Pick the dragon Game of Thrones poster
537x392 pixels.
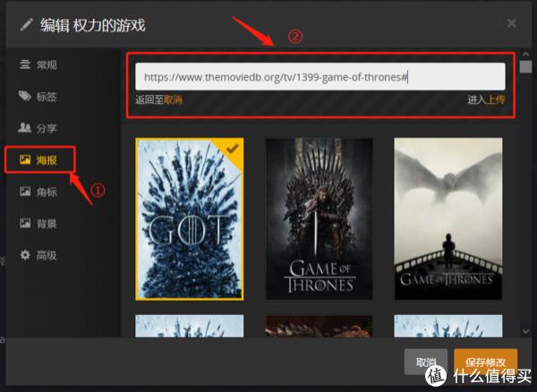[x=447, y=218]
